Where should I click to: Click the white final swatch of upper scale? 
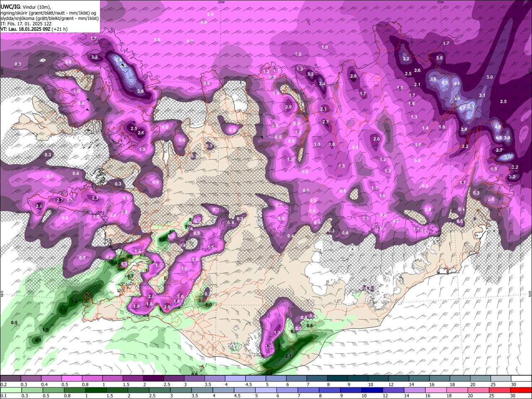521,379
